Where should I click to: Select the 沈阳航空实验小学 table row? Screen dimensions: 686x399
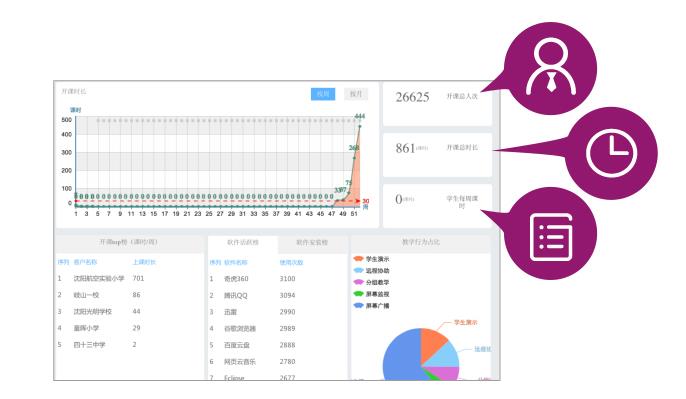point(130,278)
